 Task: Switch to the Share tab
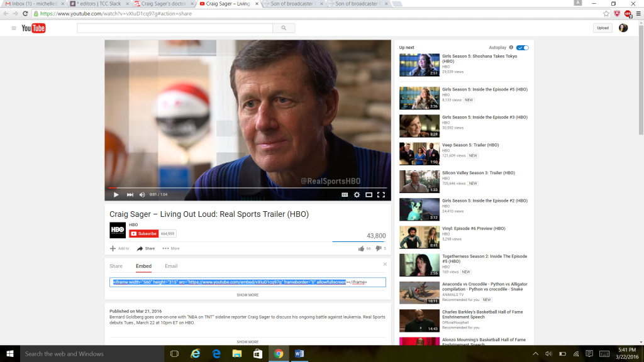[116, 266]
